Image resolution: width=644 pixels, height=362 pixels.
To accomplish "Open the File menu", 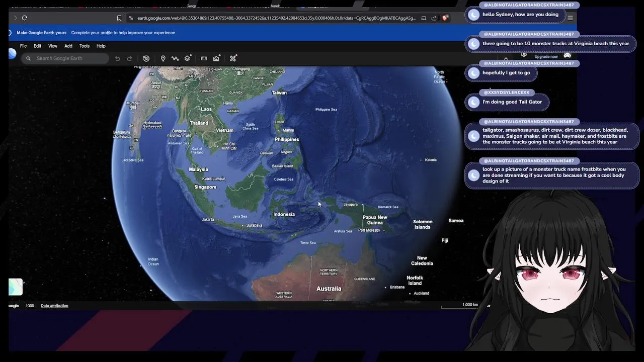I will coord(23,46).
